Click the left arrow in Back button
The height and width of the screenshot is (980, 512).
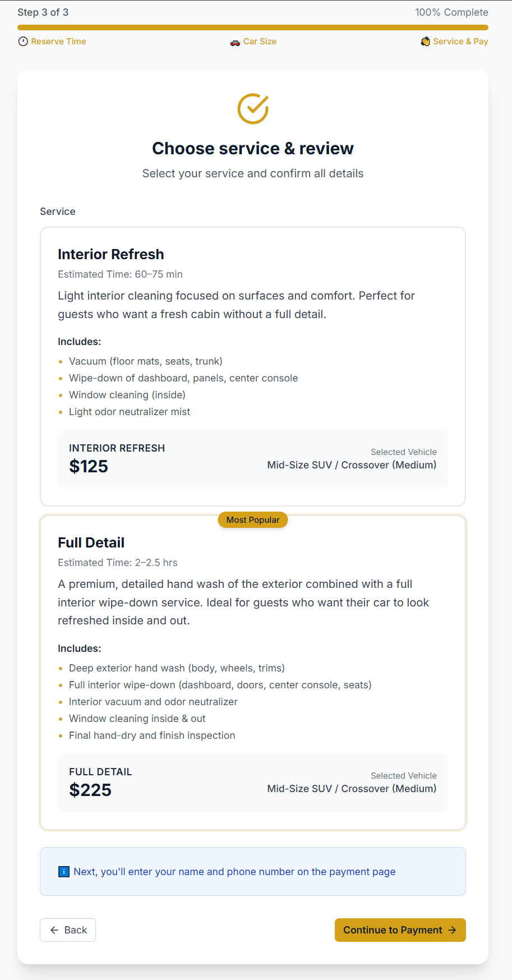[54, 930]
